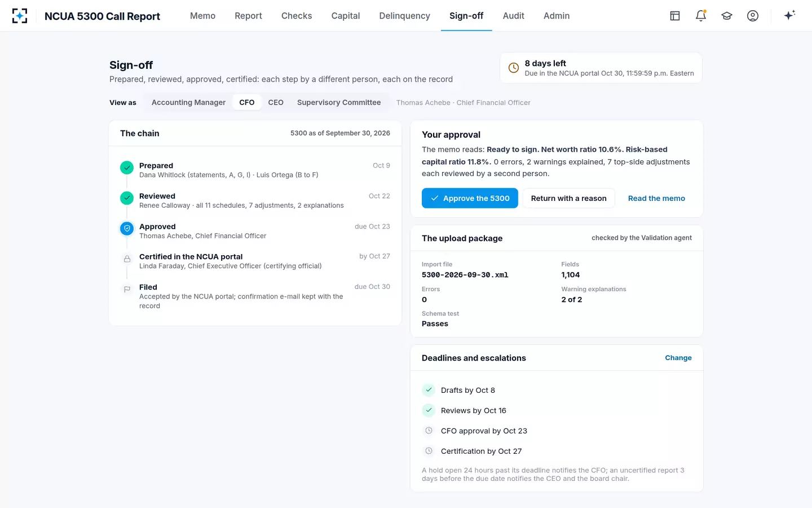The image size is (812, 508).
Task: Open the Delinquency tab
Action: (404, 16)
